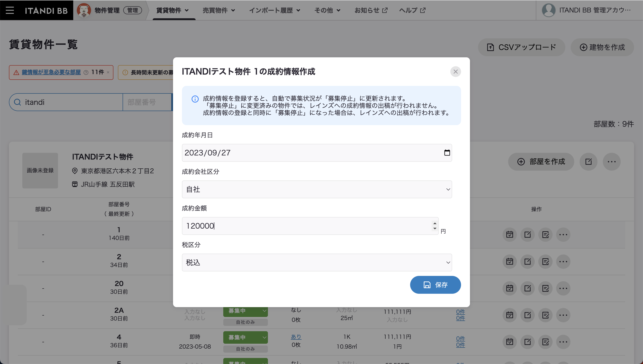Close the 成約情報作成 dialog
This screenshot has width=643, height=364.
pyautogui.click(x=455, y=72)
